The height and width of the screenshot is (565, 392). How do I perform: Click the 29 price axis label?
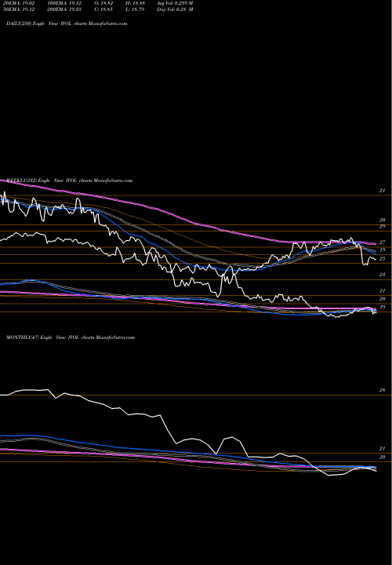(383, 227)
